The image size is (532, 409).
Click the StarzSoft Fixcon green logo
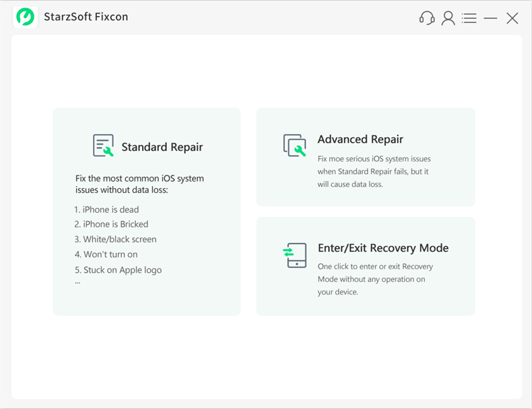click(25, 17)
